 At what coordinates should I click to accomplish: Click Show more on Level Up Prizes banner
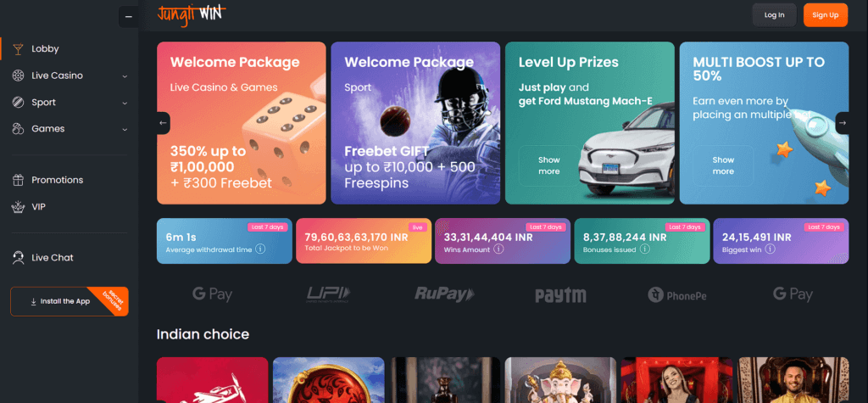point(548,165)
